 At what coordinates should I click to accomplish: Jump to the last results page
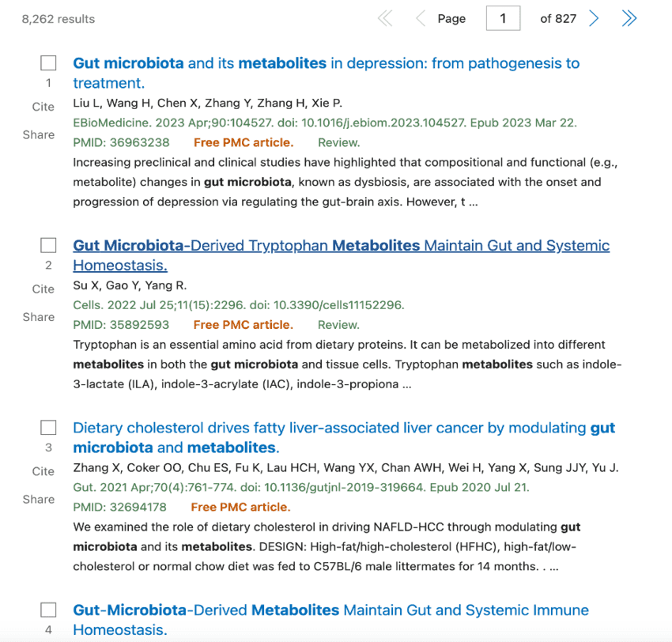pyautogui.click(x=629, y=18)
